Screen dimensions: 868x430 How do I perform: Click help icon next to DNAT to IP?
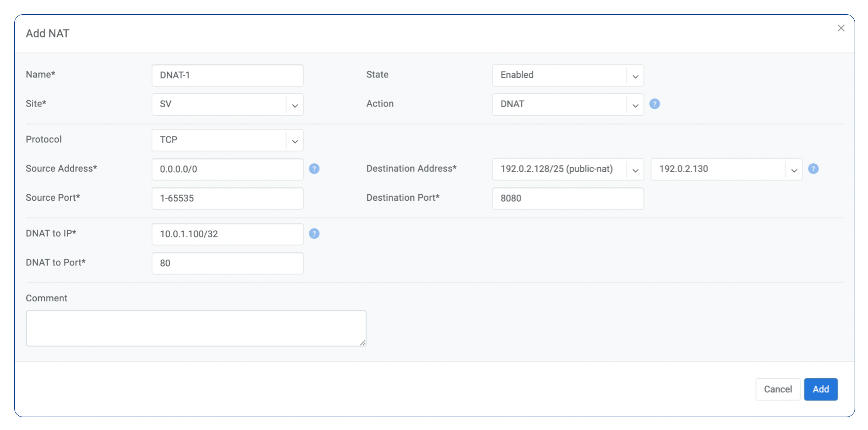pos(314,234)
